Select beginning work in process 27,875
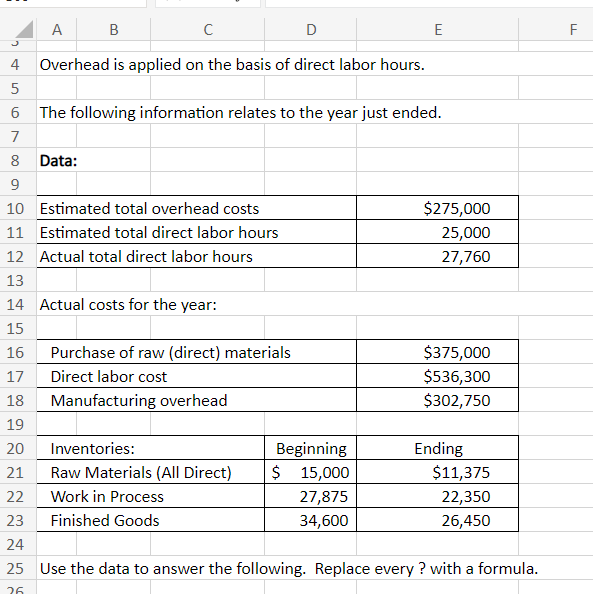This screenshot has width=593, height=594. 311,496
